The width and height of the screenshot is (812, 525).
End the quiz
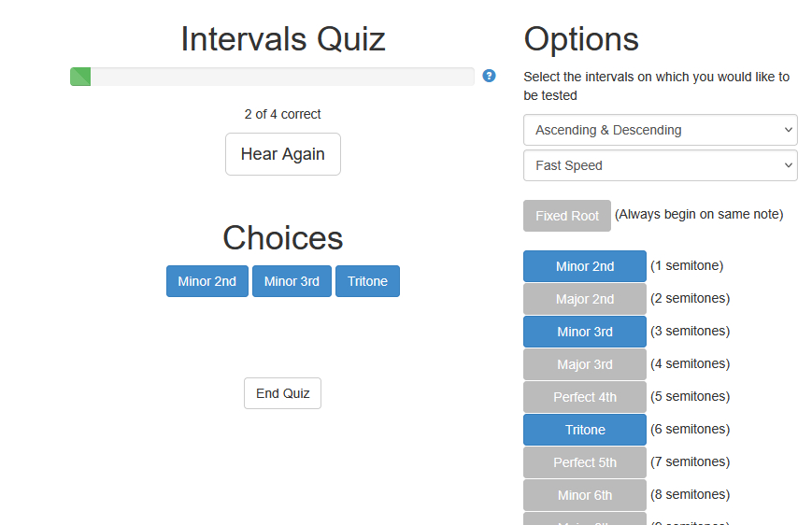coord(282,393)
